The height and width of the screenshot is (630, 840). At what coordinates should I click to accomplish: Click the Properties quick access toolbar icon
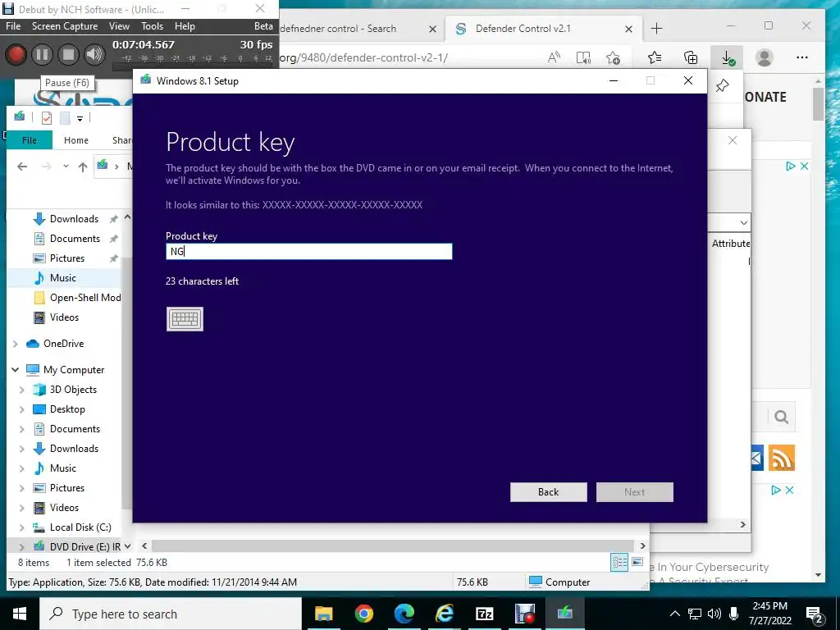[47, 117]
